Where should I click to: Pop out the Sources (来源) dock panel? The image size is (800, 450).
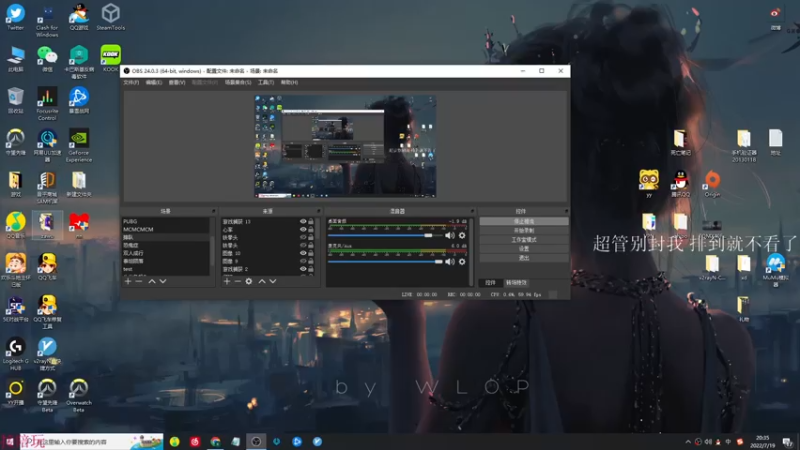coord(318,211)
